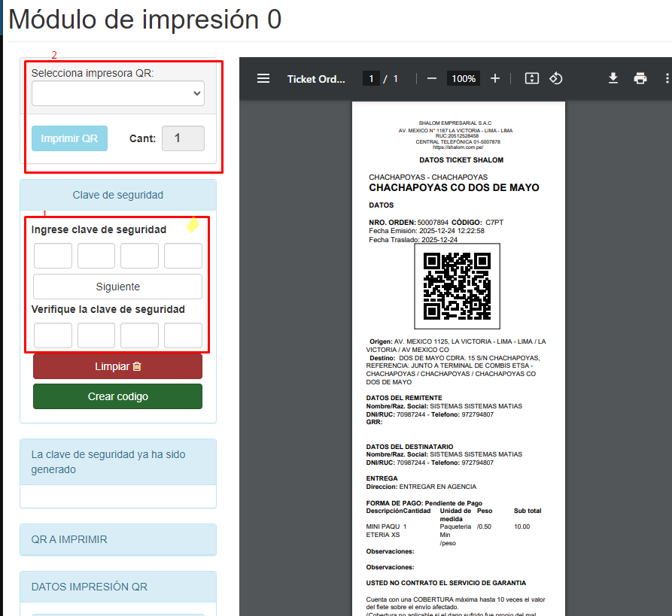
Task: Print the PDF using the printer icon
Action: coord(640,79)
